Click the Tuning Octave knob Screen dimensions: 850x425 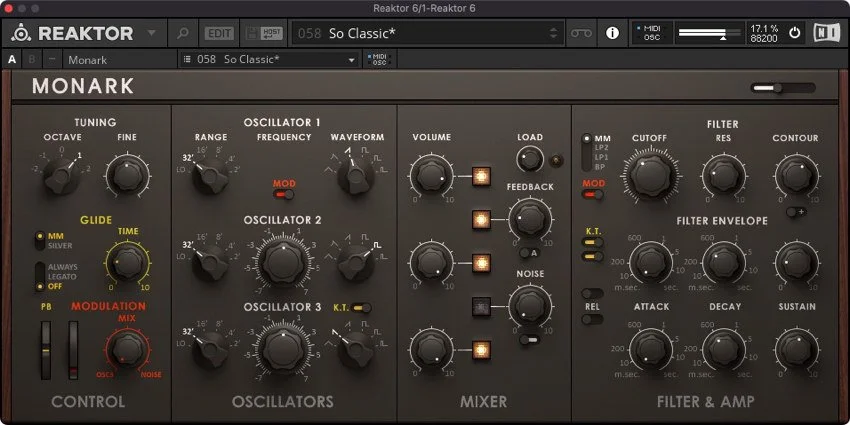coord(61,174)
